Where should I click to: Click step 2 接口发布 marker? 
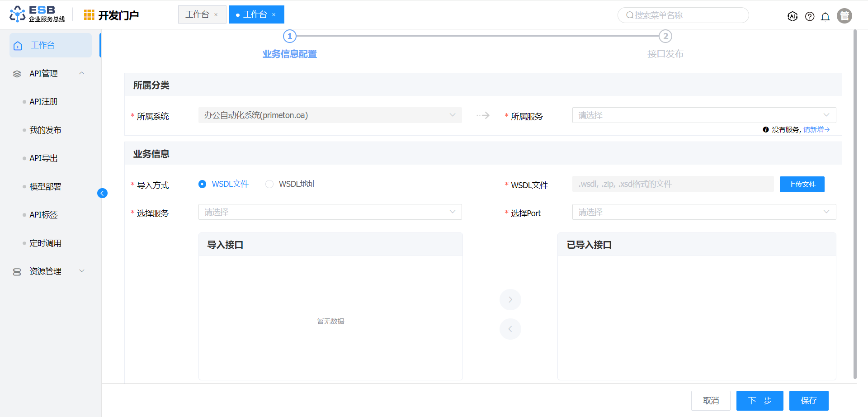click(665, 36)
